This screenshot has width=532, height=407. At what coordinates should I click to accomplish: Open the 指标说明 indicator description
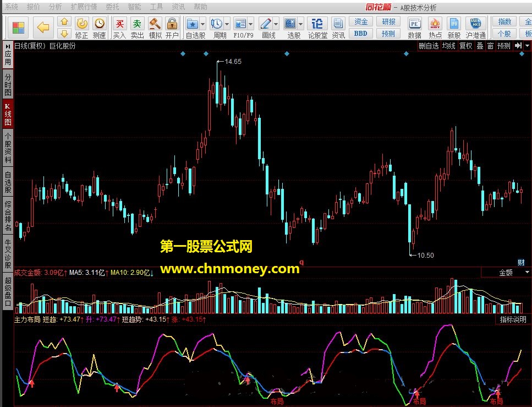coord(513,319)
